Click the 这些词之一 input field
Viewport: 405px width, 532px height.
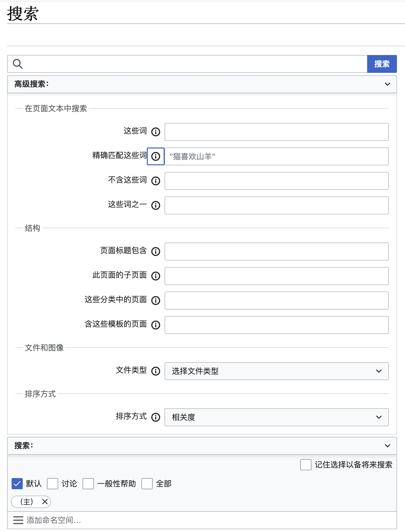[276, 205]
